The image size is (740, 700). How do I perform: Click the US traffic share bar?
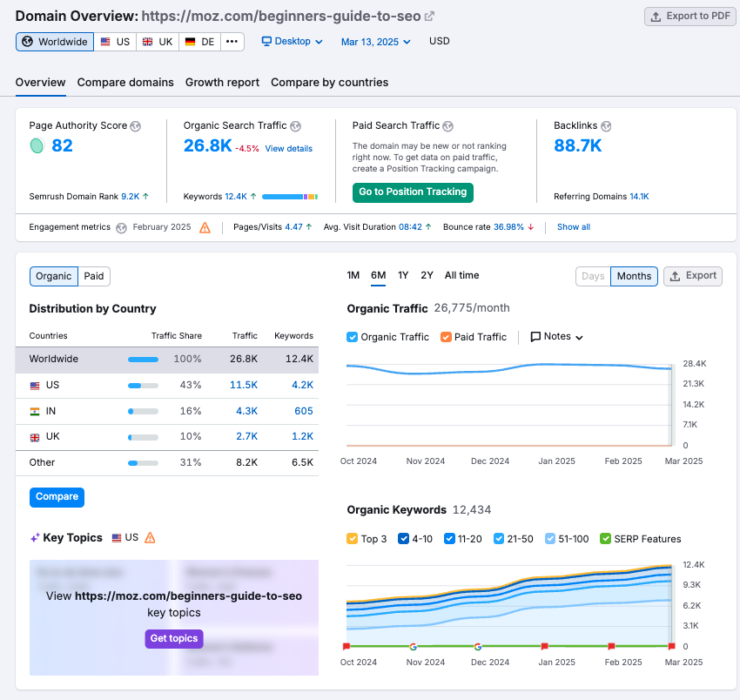[143, 386]
